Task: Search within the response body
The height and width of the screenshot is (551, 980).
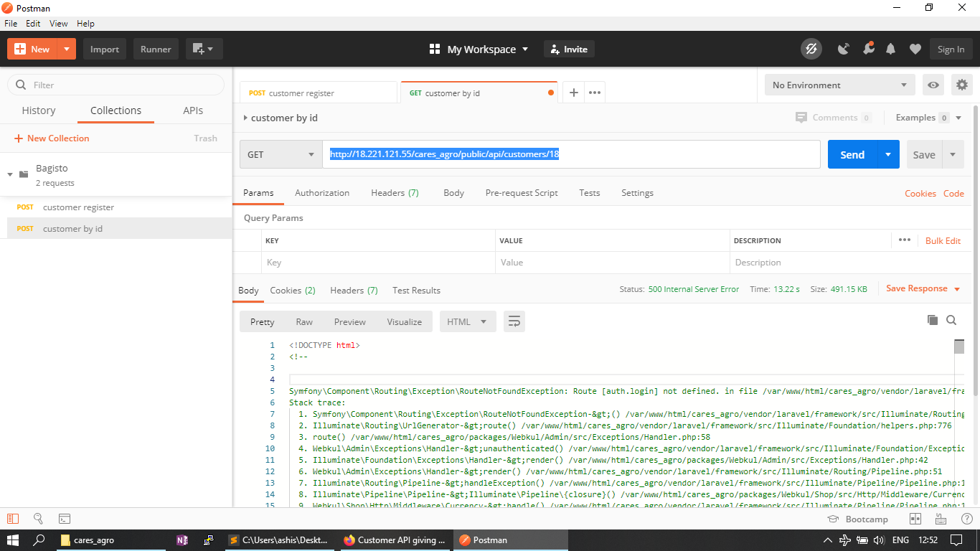Action: point(951,320)
